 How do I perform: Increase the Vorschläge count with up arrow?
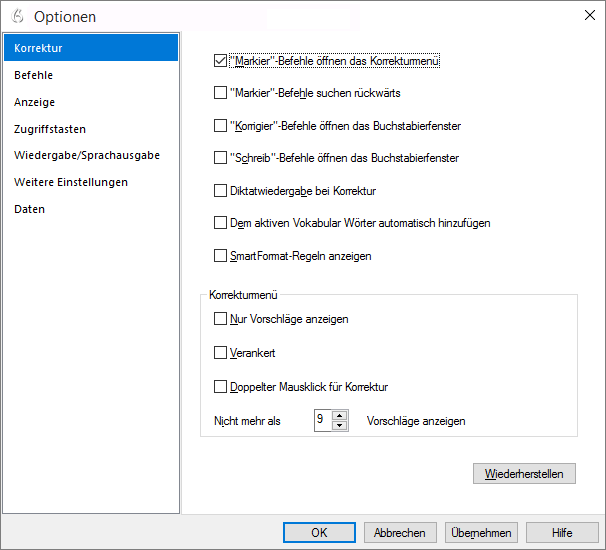[340, 415]
